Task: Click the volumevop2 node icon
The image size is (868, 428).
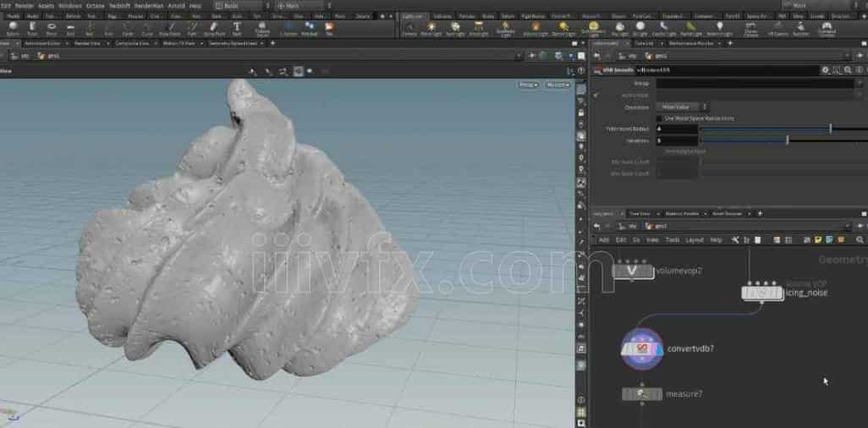Action: [631, 271]
